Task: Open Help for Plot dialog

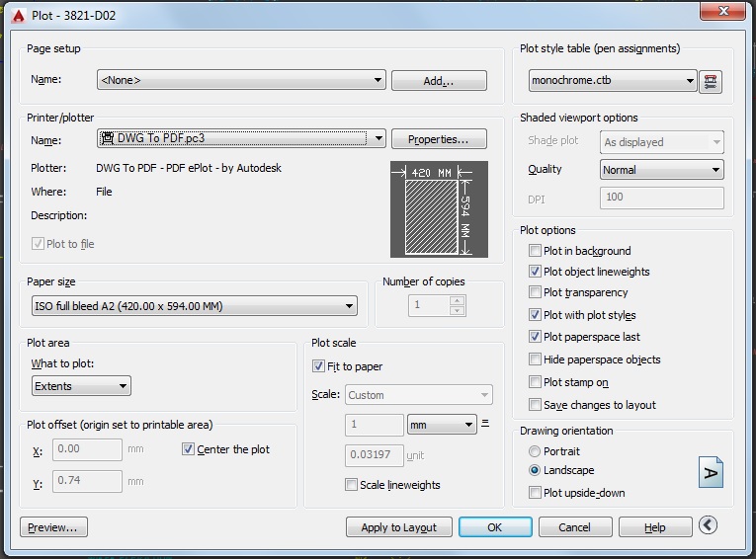Action: pyautogui.click(x=655, y=527)
